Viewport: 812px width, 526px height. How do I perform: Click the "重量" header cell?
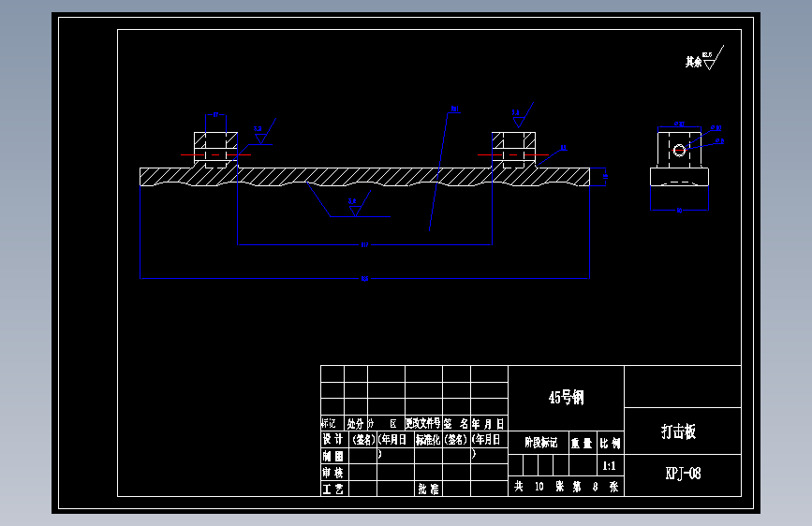(x=582, y=443)
